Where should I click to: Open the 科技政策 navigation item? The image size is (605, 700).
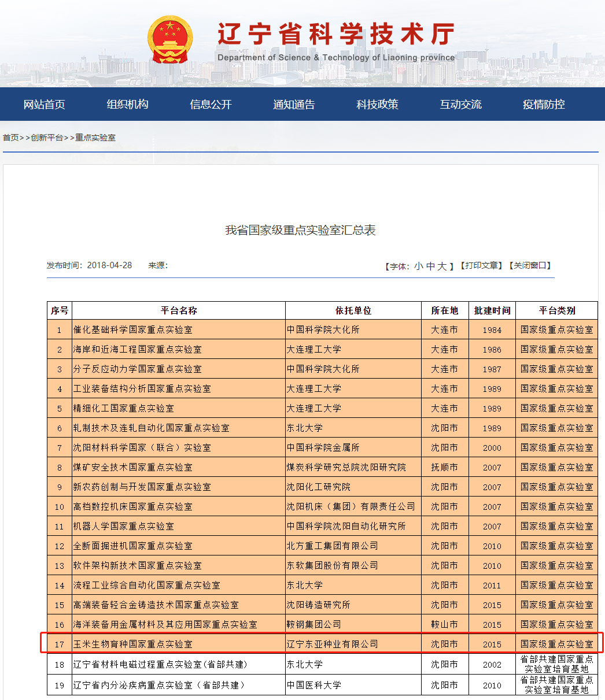[x=377, y=105]
